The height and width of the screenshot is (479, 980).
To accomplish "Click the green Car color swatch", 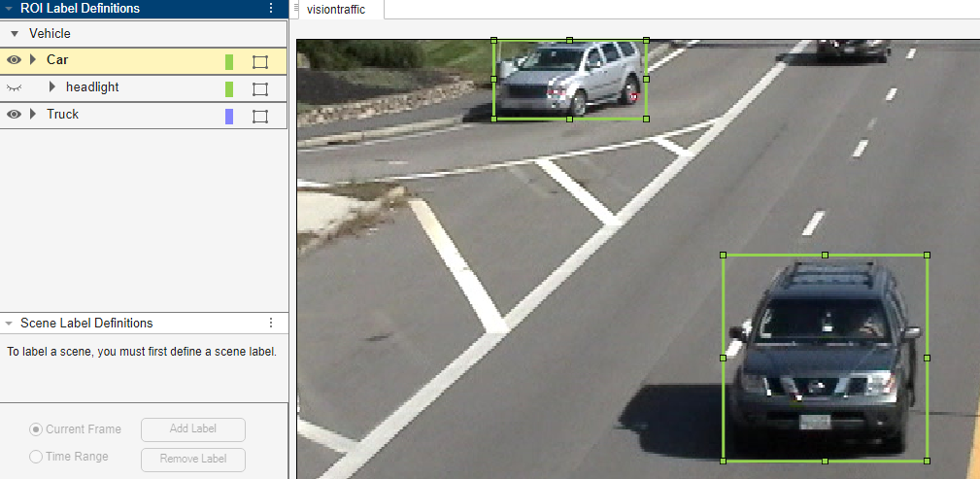I will (229, 62).
